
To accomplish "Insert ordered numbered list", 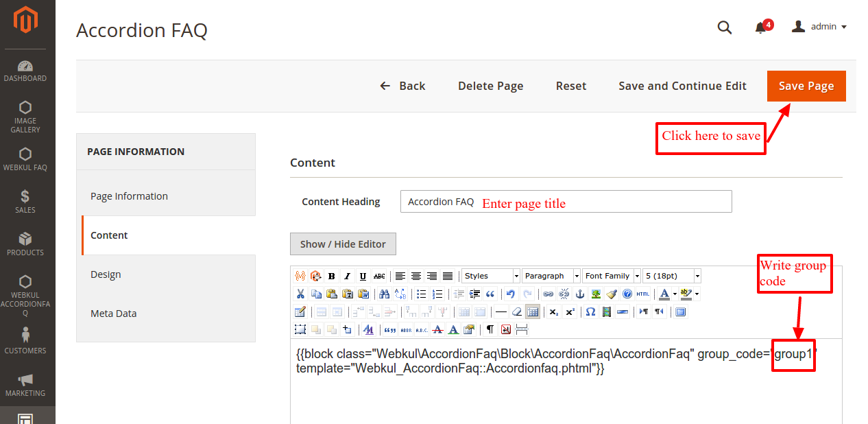I will pos(437,294).
